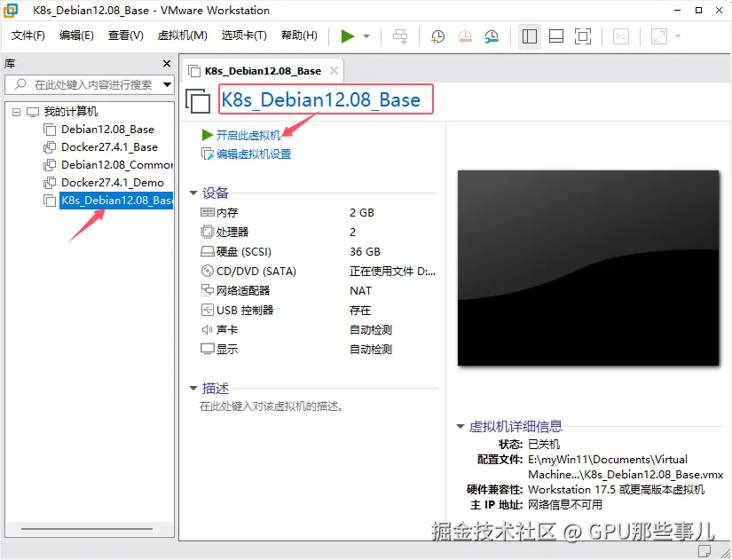
Task: Power on the VM using green play toolbar icon
Action: 347,35
